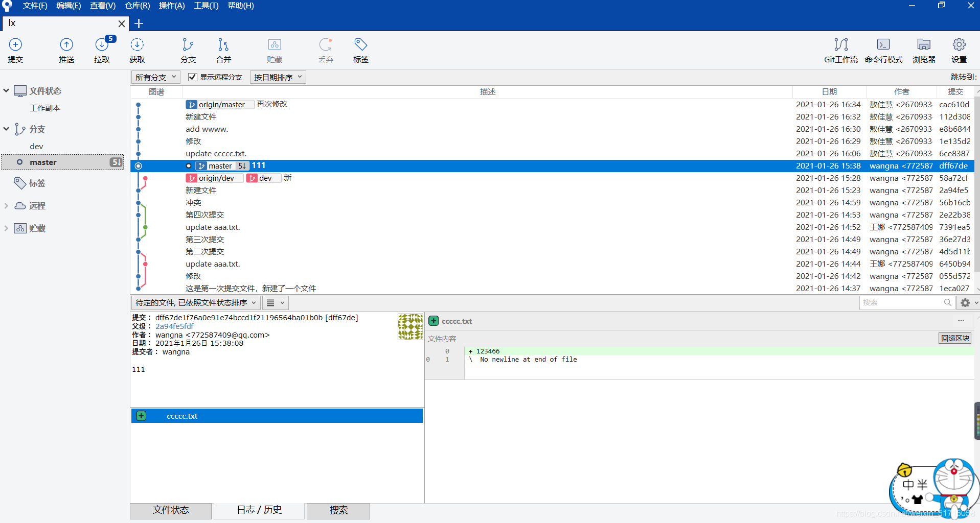
Task: Click the plus icon beside ccccc.txt in file list
Action: click(x=141, y=416)
